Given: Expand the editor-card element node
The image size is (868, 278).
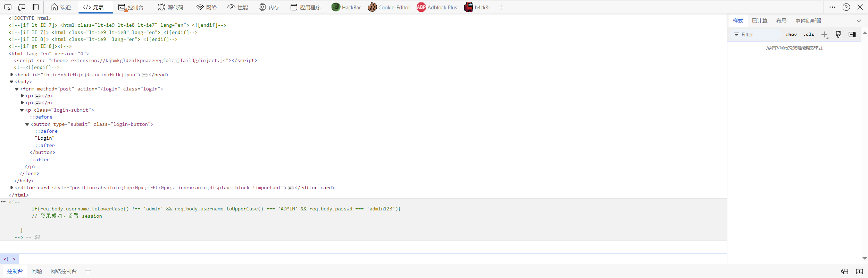Looking at the screenshot, I should [x=12, y=188].
